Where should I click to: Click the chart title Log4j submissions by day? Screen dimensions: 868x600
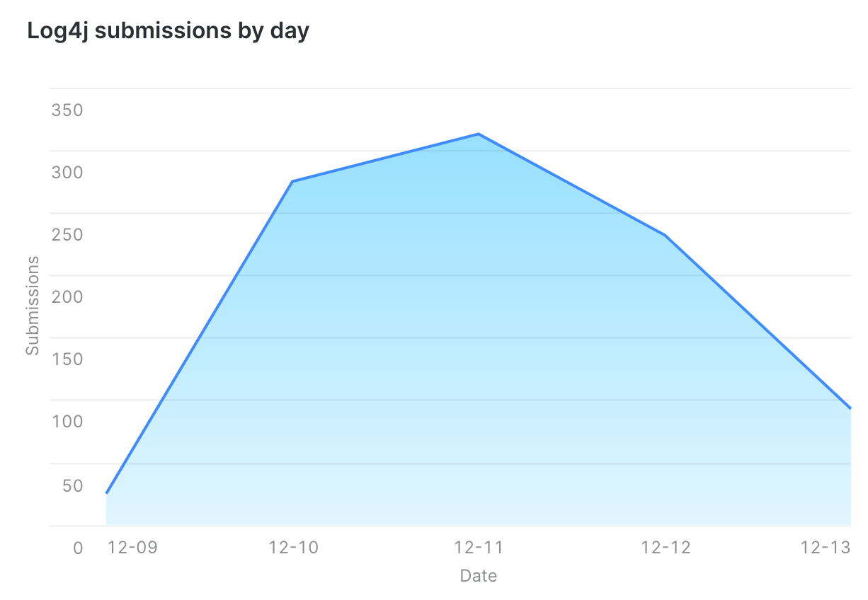tap(168, 31)
